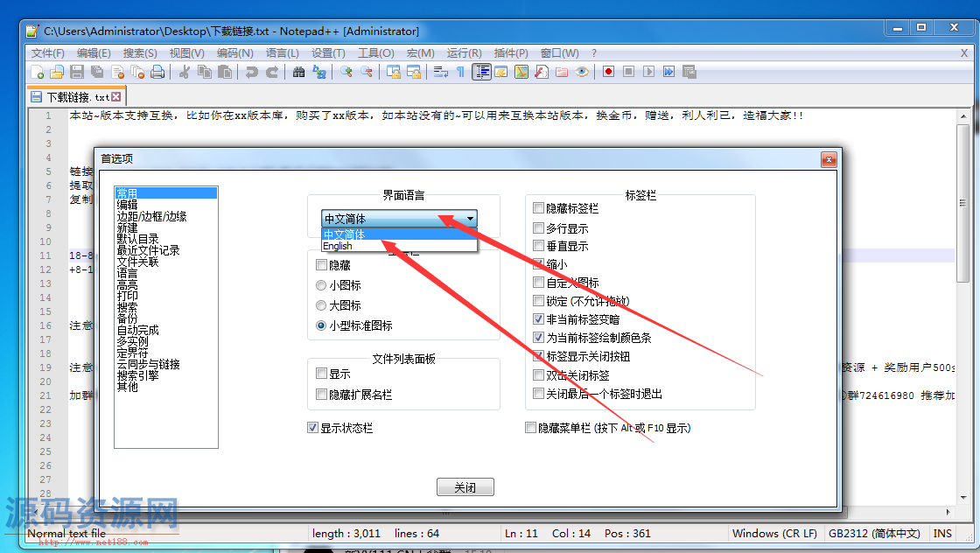
Task: Check the 隐藏 toolbar checkbox
Action: (321, 265)
